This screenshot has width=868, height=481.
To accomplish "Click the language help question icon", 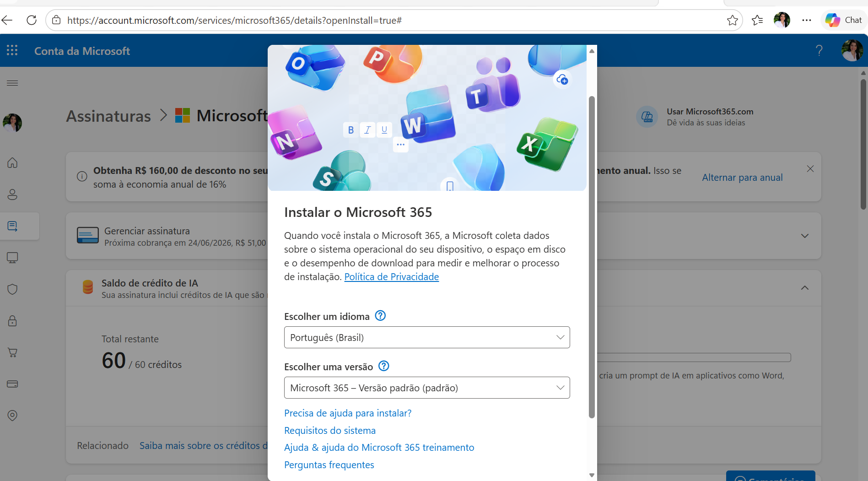I will 380,316.
